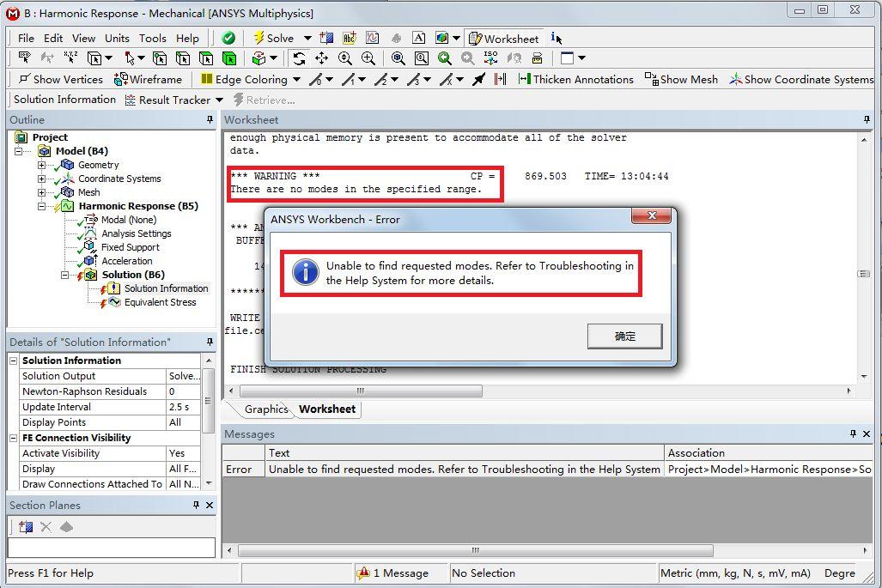This screenshot has width=882, height=588.
Task: Open the View menu
Action: click(x=83, y=39)
